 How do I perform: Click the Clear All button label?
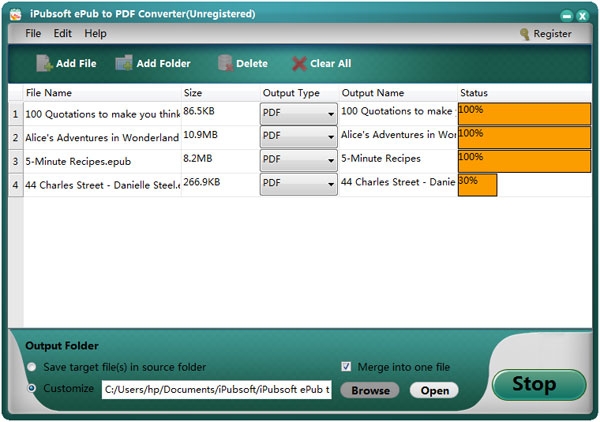(331, 64)
